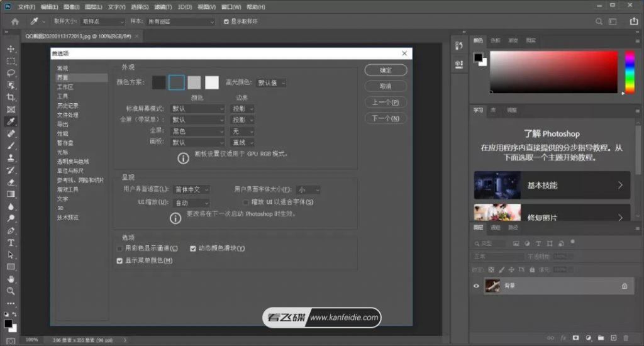
Task: Click the Home icon in options bar
Action: click(x=15, y=21)
